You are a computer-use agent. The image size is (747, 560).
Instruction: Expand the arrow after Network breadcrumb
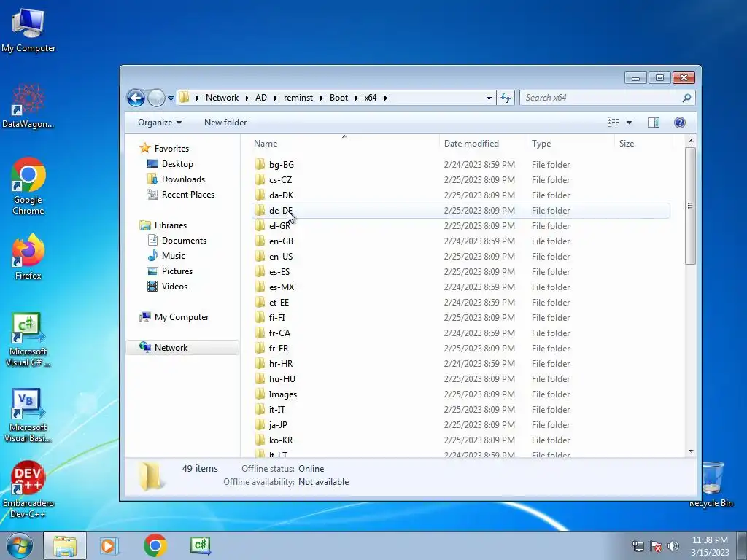pyautogui.click(x=247, y=98)
